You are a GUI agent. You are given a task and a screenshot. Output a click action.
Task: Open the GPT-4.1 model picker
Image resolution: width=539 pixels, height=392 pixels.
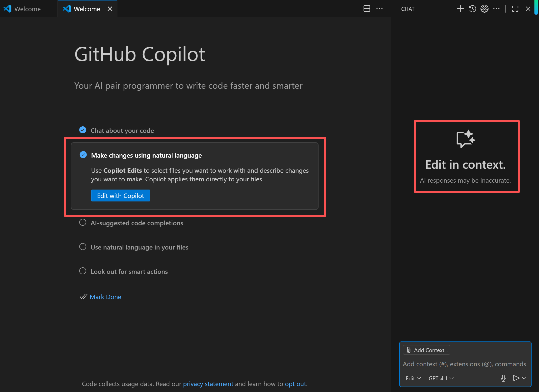[441, 378]
